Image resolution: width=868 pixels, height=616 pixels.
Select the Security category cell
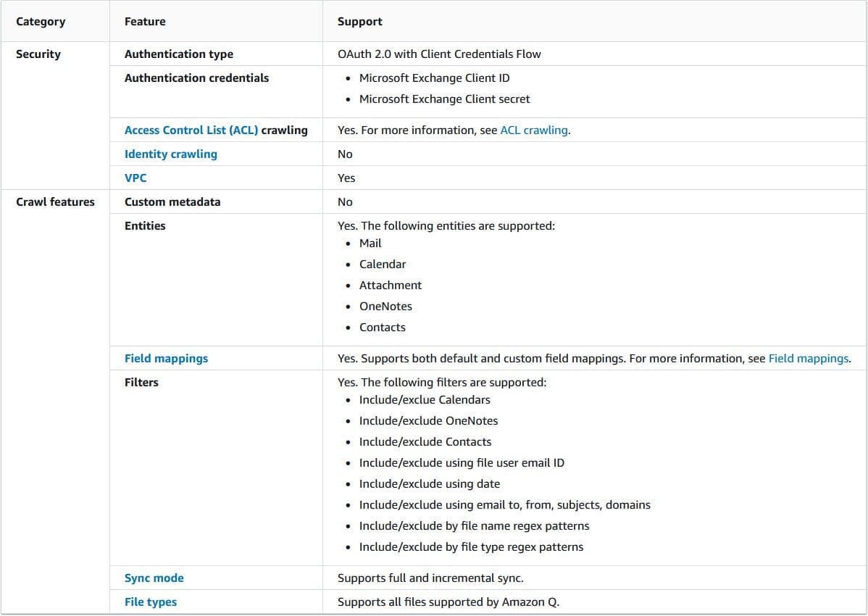(x=38, y=54)
